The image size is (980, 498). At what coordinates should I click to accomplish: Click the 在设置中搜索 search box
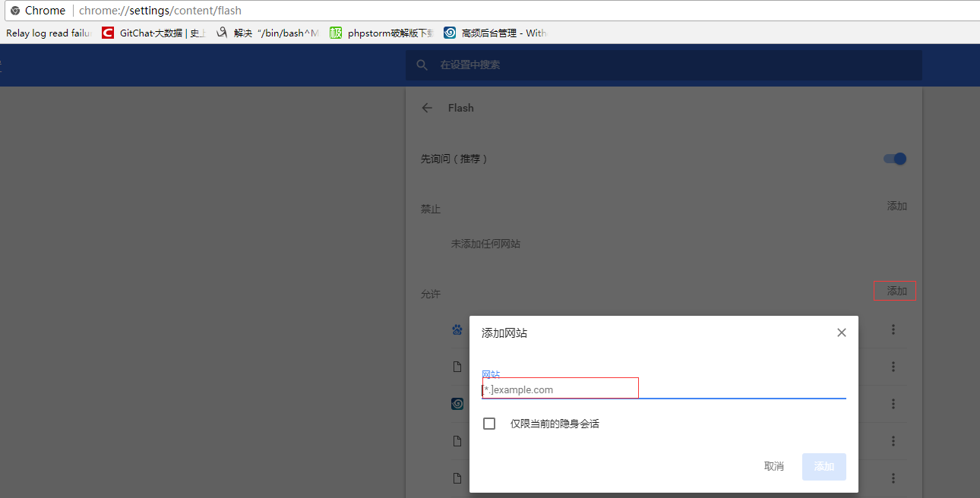click(664, 65)
